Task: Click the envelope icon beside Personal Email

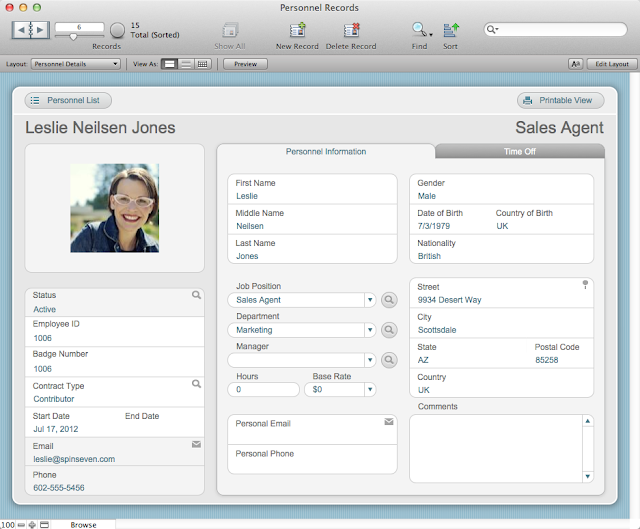Action: tap(389, 422)
